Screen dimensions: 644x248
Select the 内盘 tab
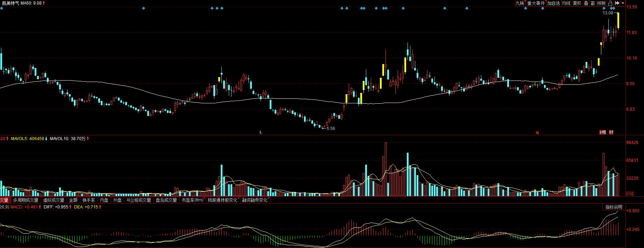(104, 200)
